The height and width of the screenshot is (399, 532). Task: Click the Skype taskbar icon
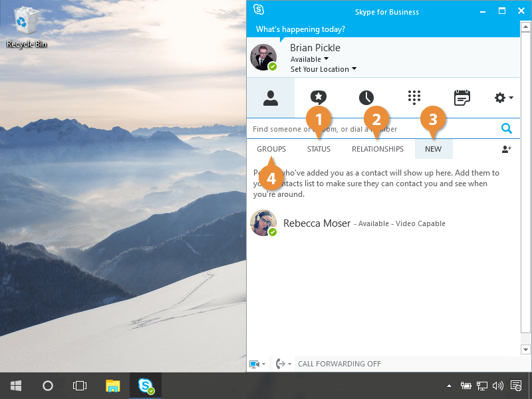click(146, 386)
